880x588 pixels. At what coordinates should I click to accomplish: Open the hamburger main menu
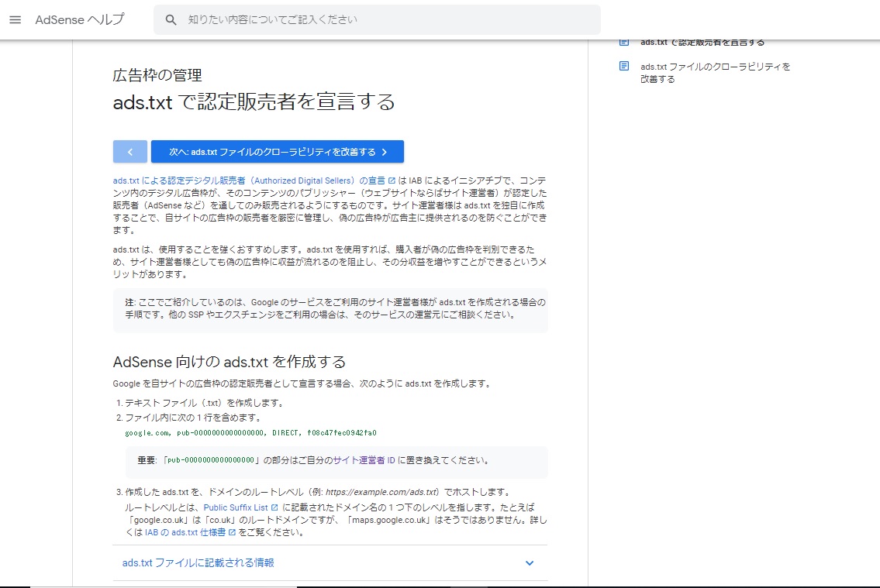16,19
